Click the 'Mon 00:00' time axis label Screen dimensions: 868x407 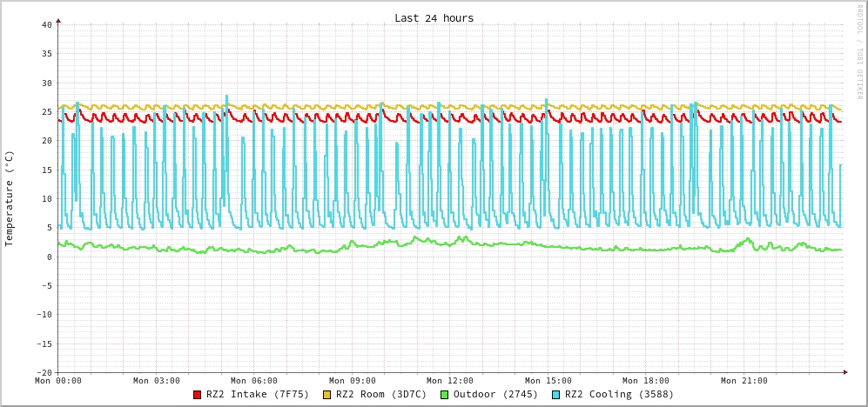58,380
